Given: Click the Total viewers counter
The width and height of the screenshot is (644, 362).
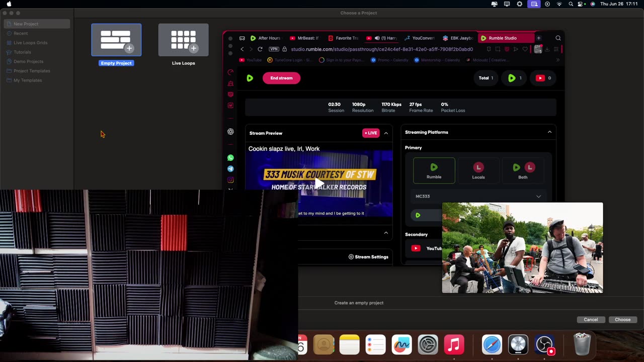Looking at the screenshot, I should pyautogui.click(x=486, y=78).
